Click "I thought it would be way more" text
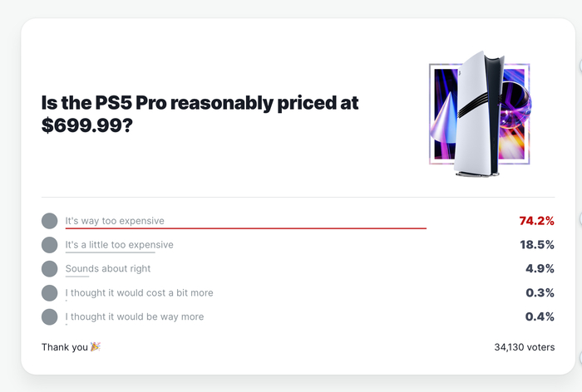Viewport: 582px width, 392px height. coord(135,316)
